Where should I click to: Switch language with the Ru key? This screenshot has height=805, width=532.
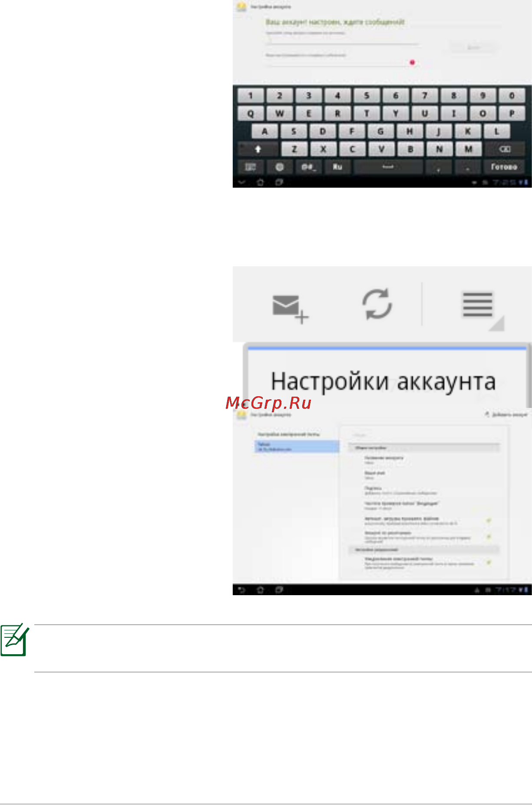337,167
